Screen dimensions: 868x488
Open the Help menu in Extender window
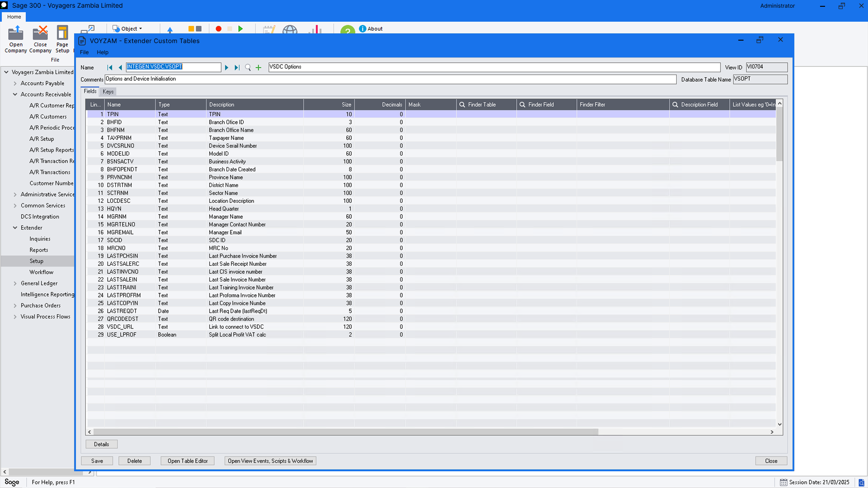click(103, 52)
